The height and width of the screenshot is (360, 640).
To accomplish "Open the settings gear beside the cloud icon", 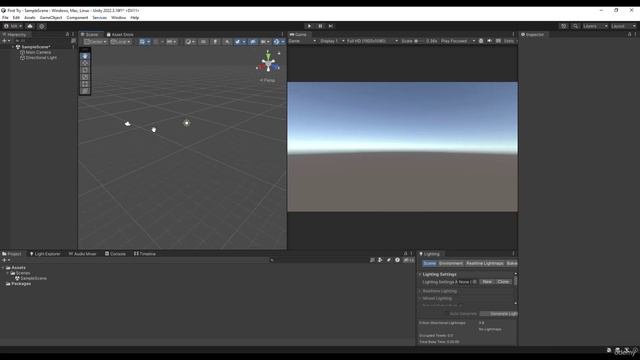I will (x=42, y=26).
